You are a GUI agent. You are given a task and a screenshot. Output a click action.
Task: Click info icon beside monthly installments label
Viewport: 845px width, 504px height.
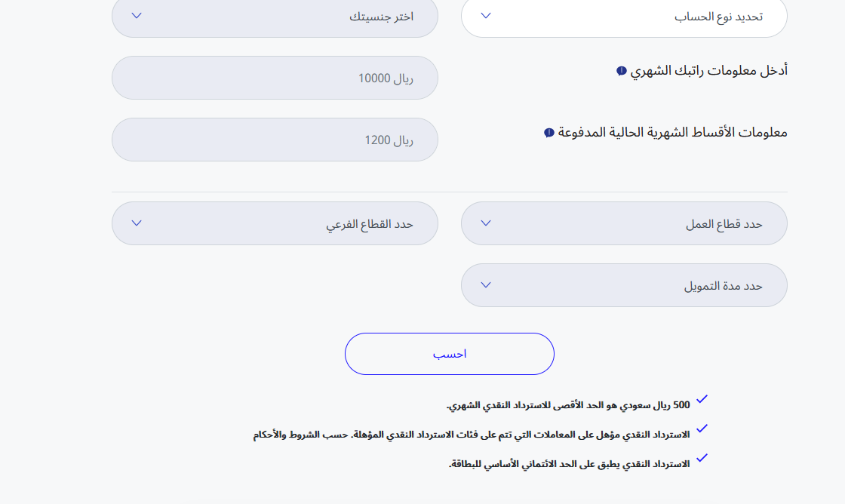click(x=549, y=133)
